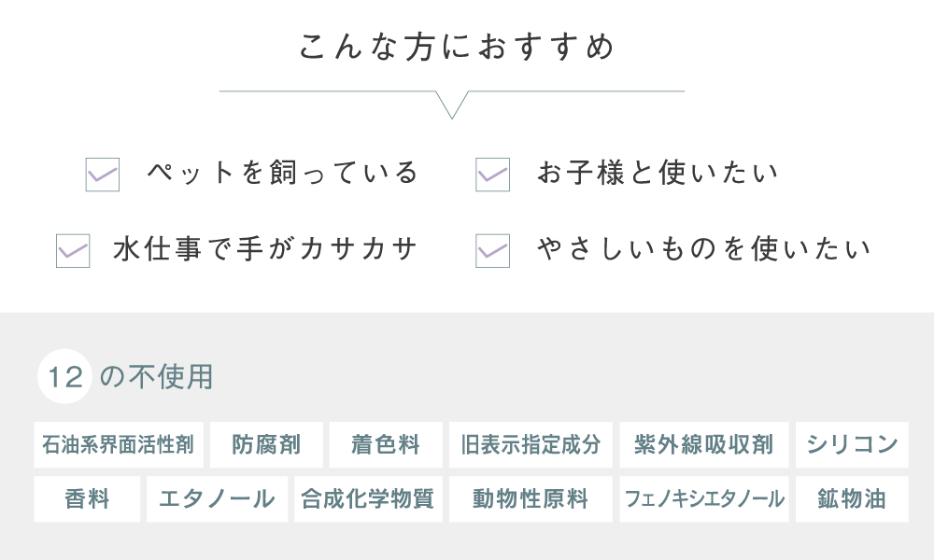The width and height of the screenshot is (934, 560).
Task: Click the downward arrow under こんな方におすすめ
Action: tap(452, 105)
